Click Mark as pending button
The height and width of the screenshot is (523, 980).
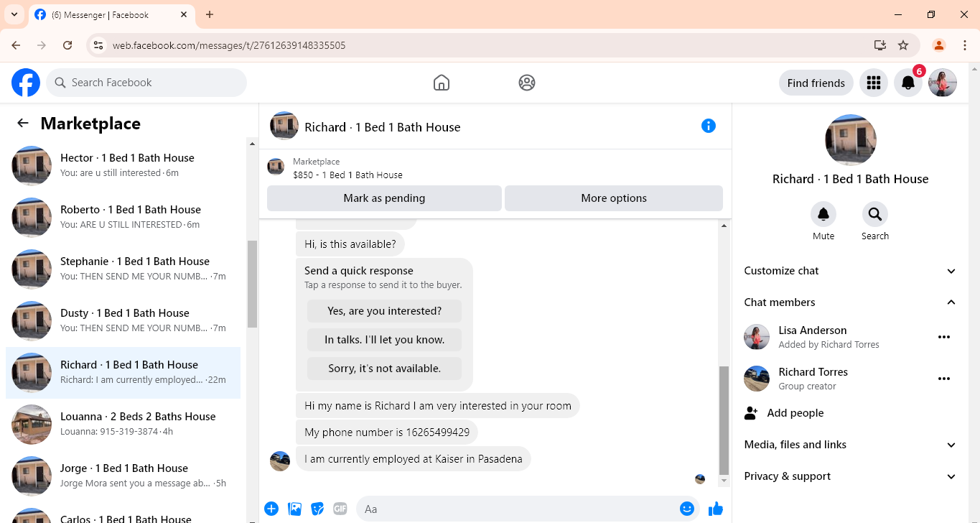(x=384, y=198)
